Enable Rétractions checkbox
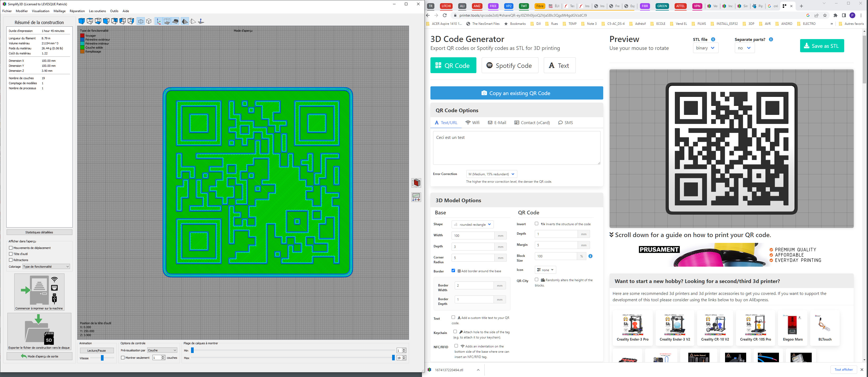Image resolution: width=868 pixels, height=377 pixels. 11,260
